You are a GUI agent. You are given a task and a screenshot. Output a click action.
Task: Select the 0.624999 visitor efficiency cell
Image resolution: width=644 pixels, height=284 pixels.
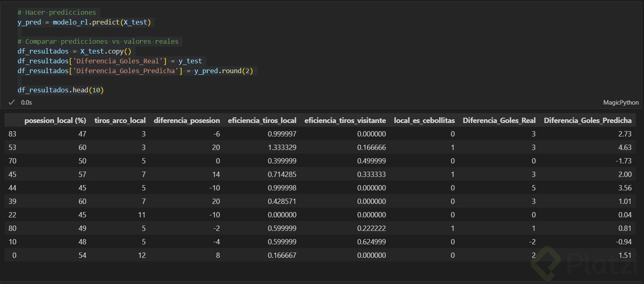click(x=372, y=242)
